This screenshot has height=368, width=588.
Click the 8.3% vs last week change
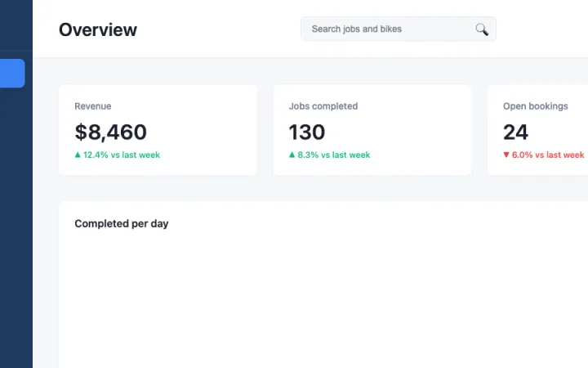(x=330, y=155)
